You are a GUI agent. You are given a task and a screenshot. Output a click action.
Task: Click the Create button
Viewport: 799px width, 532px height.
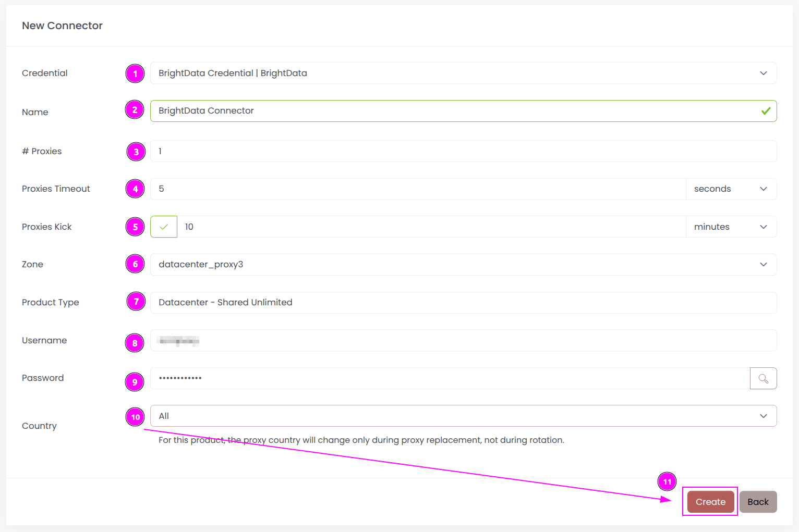pos(710,502)
